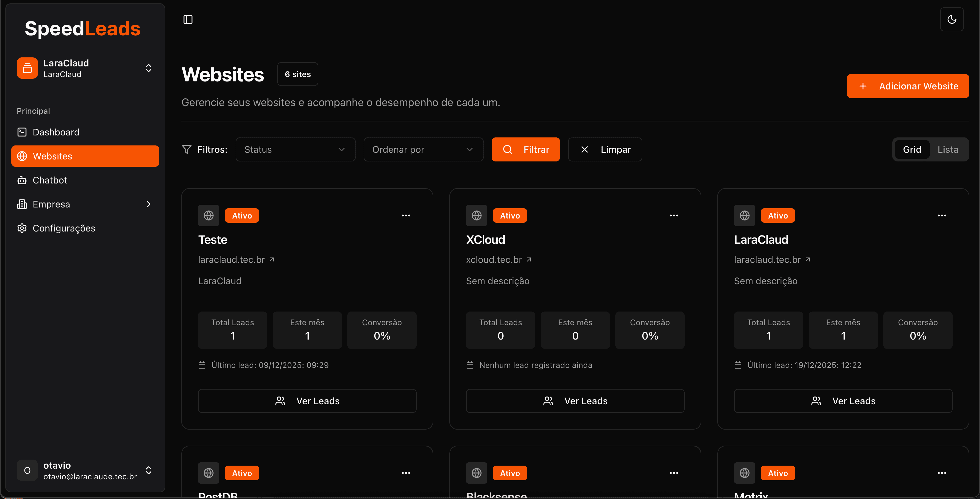This screenshot has height=499, width=980.
Task: Switch to Grid view mode
Action: [912, 149]
